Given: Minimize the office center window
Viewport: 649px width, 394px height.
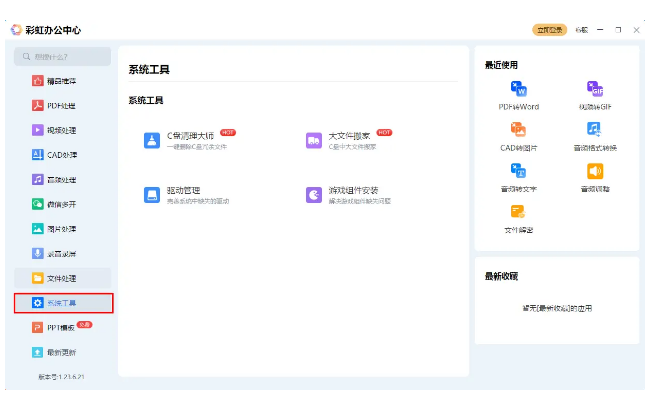Looking at the screenshot, I should point(600,30).
